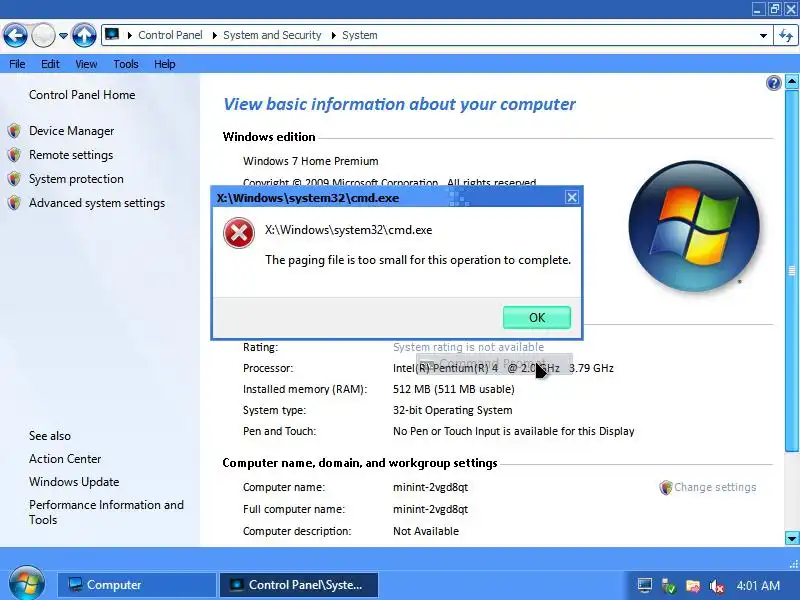The image size is (800, 600).
Task: Open the Edit menu
Action: click(x=50, y=64)
